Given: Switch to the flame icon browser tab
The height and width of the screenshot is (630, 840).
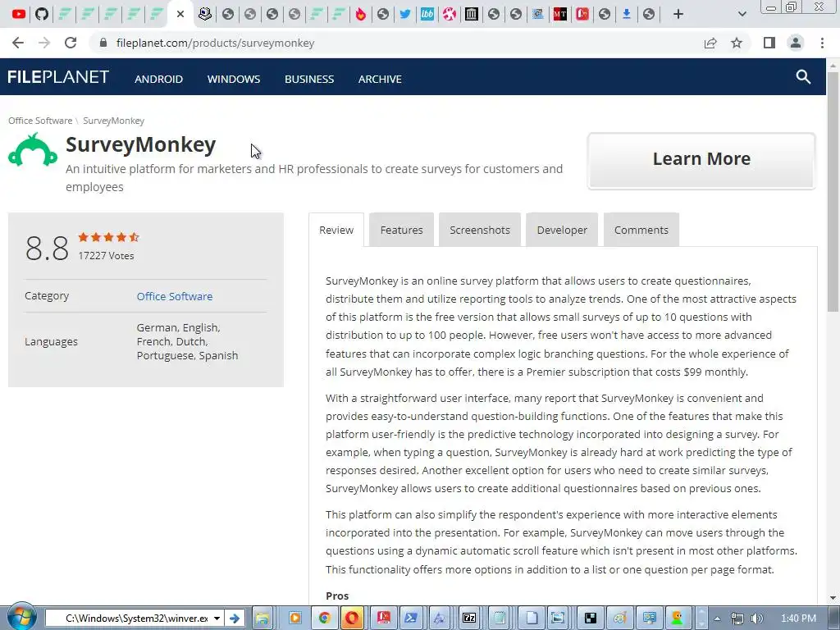Looking at the screenshot, I should 361,14.
